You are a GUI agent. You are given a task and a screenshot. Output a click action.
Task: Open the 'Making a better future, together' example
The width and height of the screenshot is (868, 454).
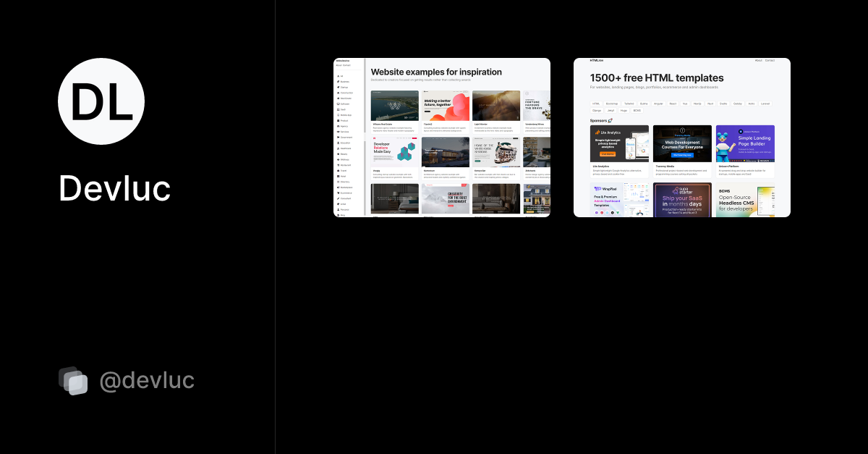pyautogui.click(x=446, y=106)
